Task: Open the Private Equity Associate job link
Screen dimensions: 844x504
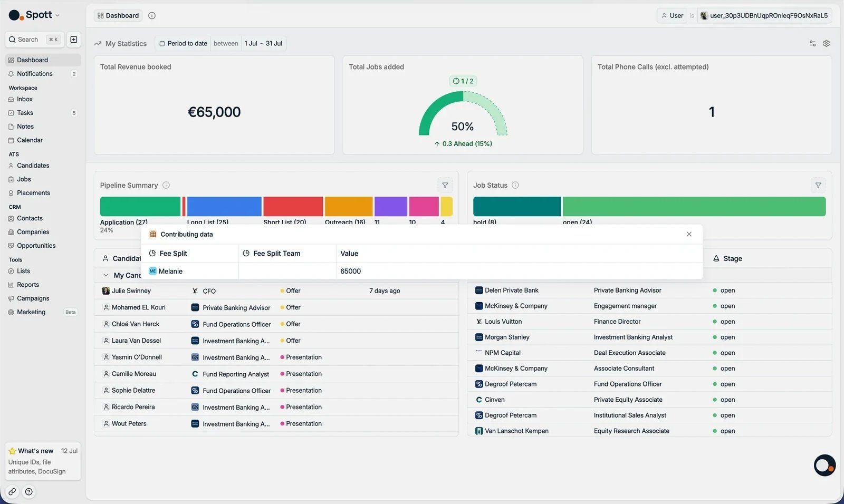Action: tap(628, 400)
